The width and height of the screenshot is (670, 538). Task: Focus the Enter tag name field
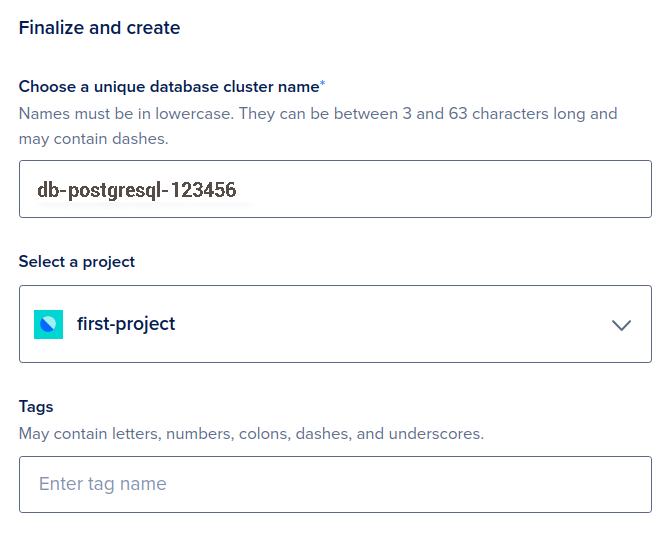[x=335, y=484]
